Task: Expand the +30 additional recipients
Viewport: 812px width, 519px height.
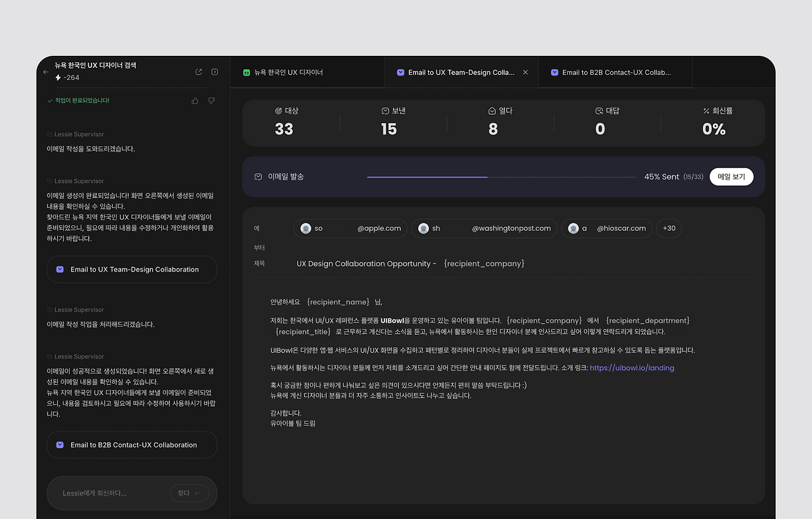Action: [x=669, y=228]
